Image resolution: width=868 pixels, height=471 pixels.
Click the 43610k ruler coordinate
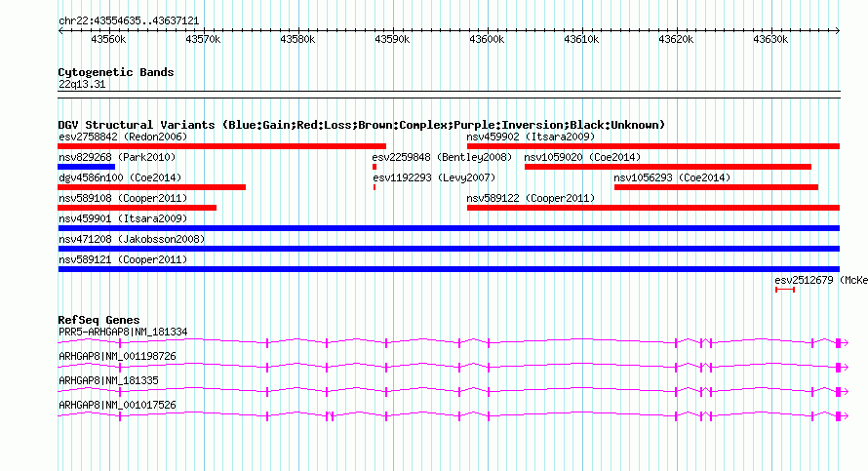(582, 39)
